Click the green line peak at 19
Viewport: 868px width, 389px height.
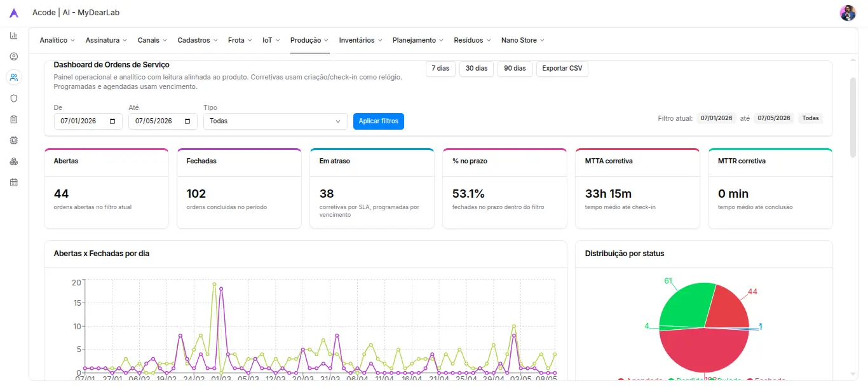tap(214, 284)
